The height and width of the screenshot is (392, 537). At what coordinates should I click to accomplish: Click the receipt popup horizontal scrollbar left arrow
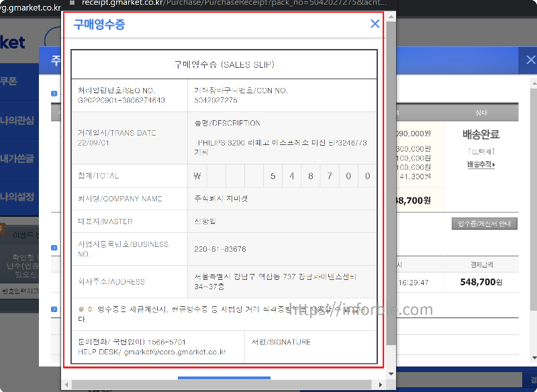[x=66, y=385]
